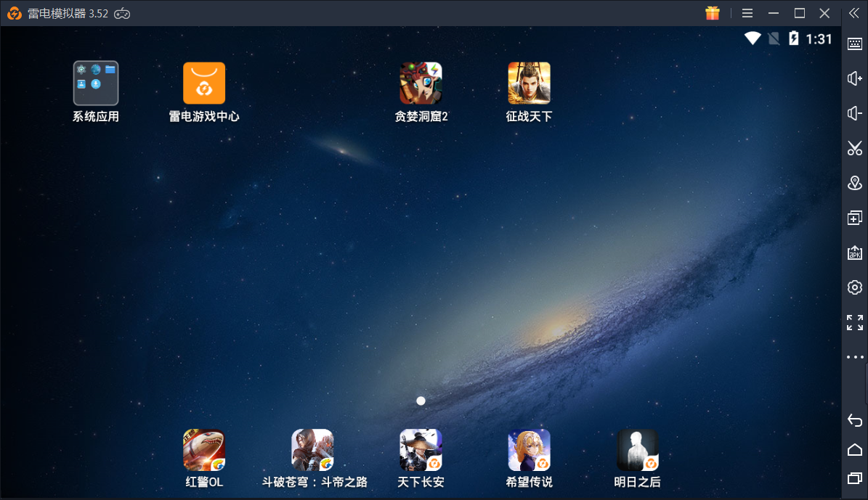Image resolution: width=868 pixels, height=500 pixels.
Task: Tap the Android home button
Action: [855, 450]
